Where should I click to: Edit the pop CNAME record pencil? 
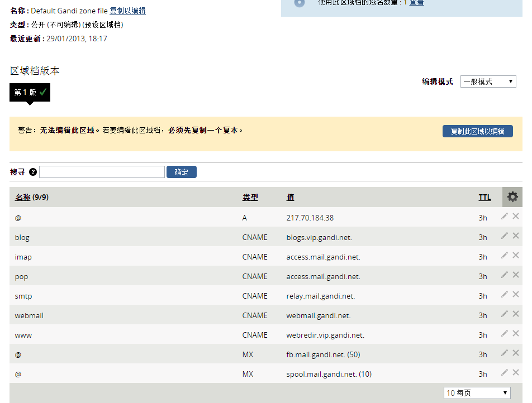(x=505, y=275)
